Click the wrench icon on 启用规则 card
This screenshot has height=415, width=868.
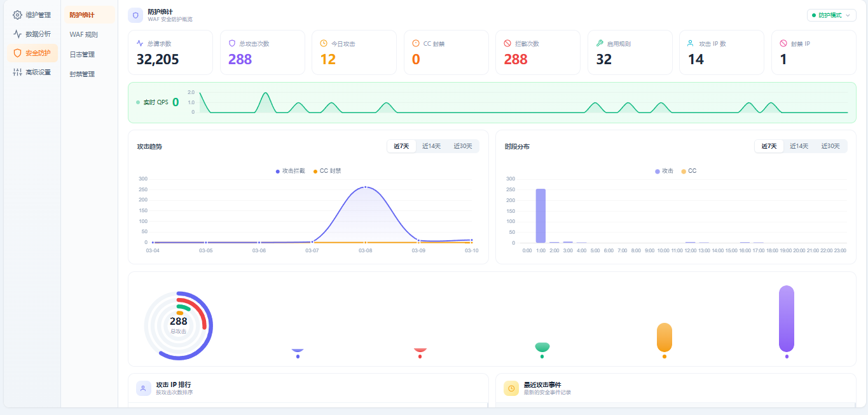coord(599,43)
